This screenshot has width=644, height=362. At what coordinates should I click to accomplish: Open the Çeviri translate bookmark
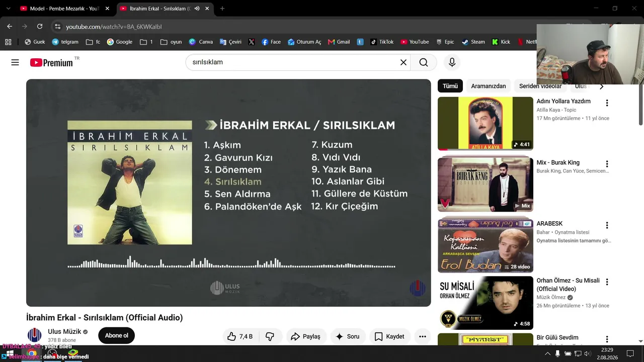click(230, 42)
